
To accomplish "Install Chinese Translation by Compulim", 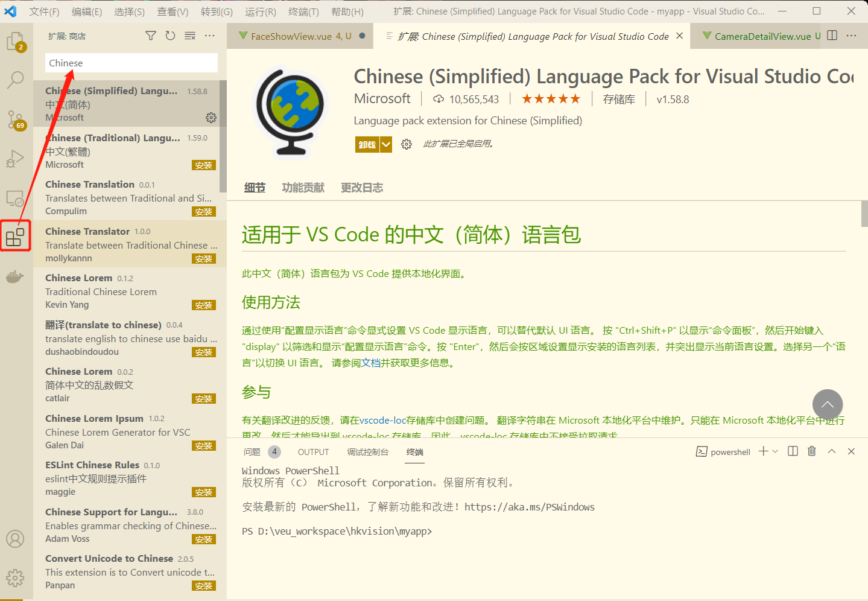I will [x=204, y=212].
